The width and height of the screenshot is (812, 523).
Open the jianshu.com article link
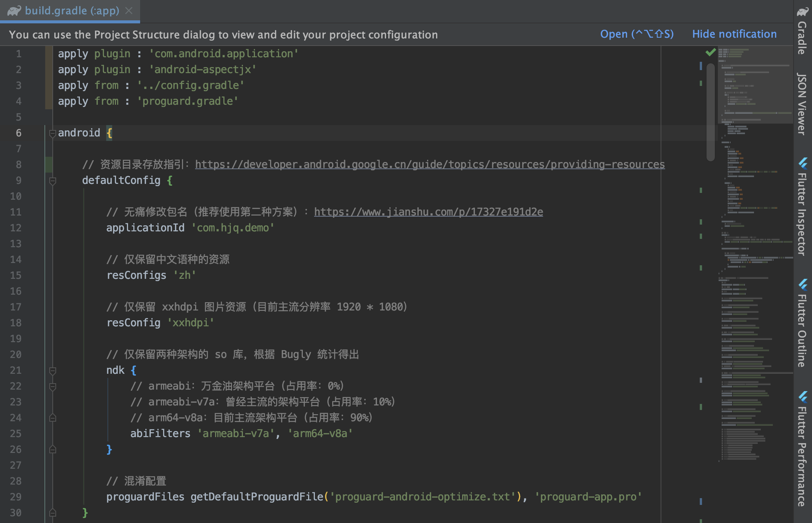pyautogui.click(x=428, y=212)
